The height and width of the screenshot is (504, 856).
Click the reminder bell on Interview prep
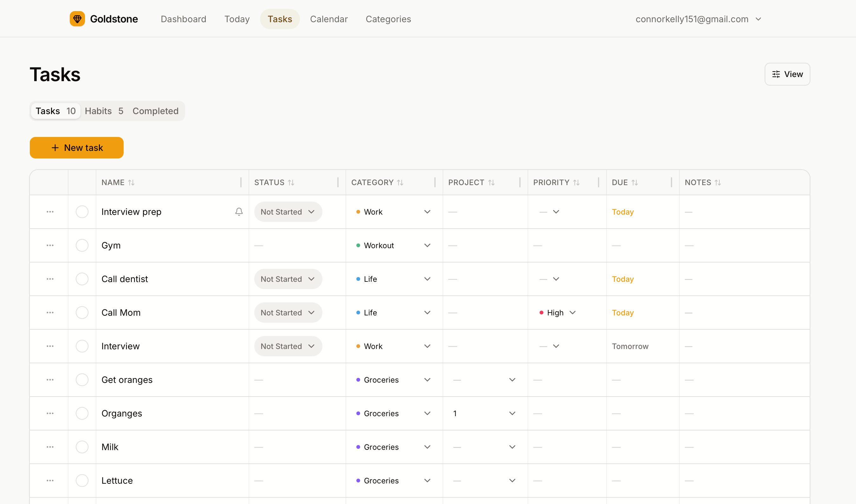239,212
